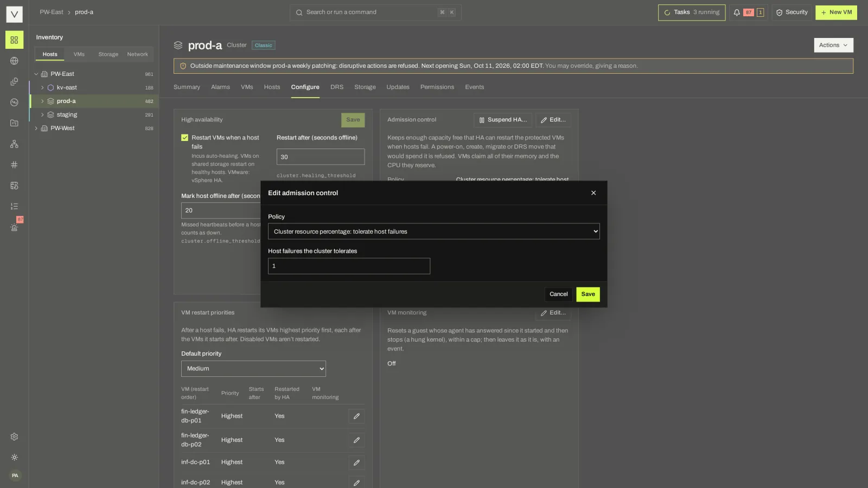
Task: Open the Inventory grid icon in sidebar
Action: (14, 40)
